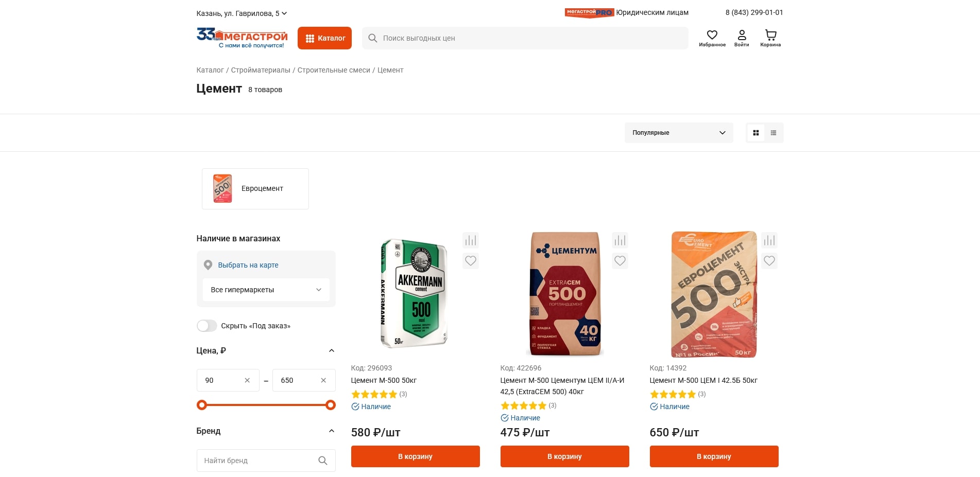Click the right price slider handle
Viewport: 980px width, 477px height.
[x=331, y=405]
